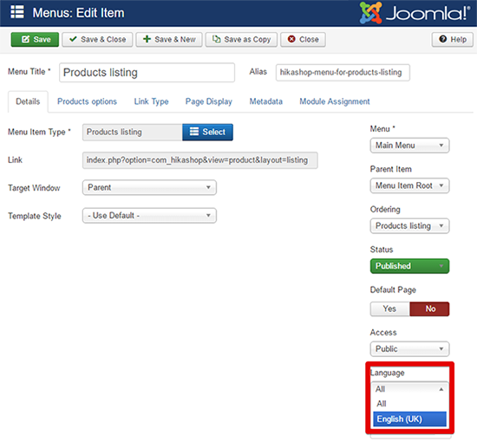Screen dimensions: 477x448
Task: Open the Menu dropdown showing Main Menu
Action: point(409,146)
